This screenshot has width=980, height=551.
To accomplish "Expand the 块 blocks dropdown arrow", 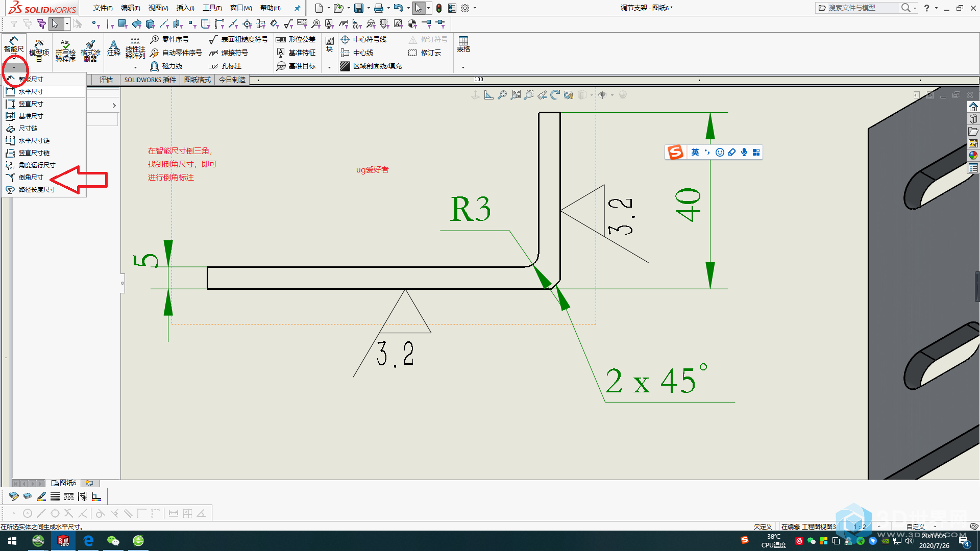I will [x=330, y=67].
